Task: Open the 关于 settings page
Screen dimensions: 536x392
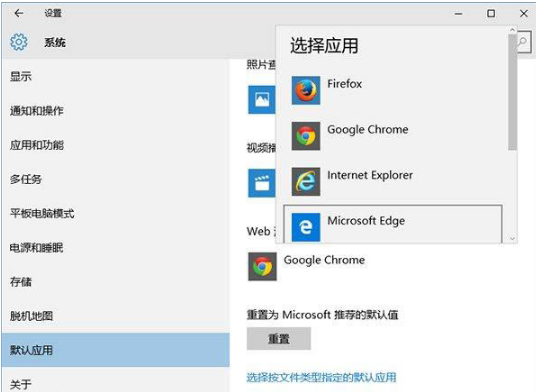Action: pos(116,380)
